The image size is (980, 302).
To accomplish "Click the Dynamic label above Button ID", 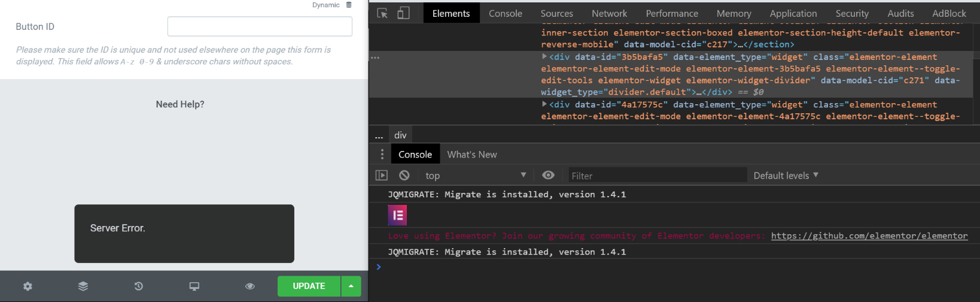I will coord(326,5).
